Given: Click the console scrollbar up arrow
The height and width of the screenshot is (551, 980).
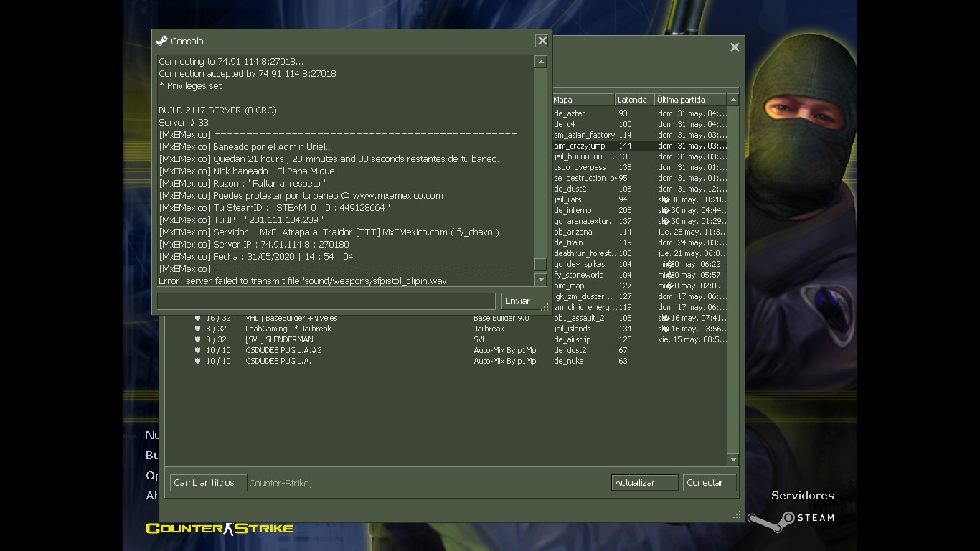Looking at the screenshot, I should pyautogui.click(x=541, y=62).
